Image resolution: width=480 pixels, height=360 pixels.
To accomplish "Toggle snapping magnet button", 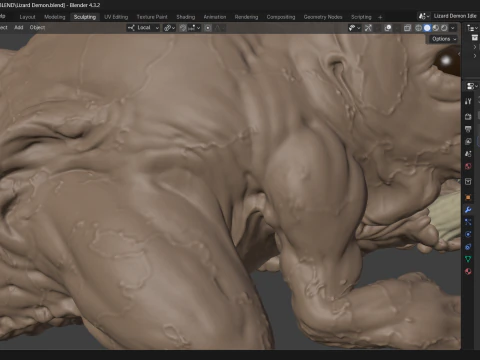I will point(183,28).
